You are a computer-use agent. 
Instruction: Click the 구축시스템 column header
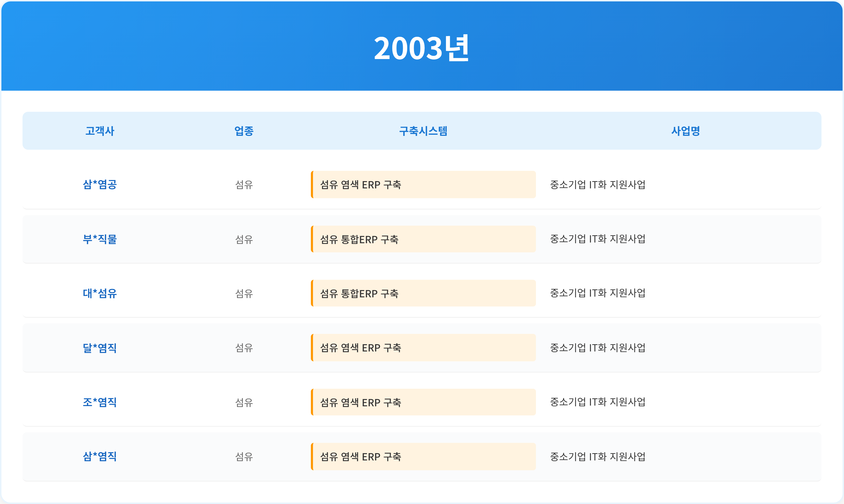[x=423, y=131]
